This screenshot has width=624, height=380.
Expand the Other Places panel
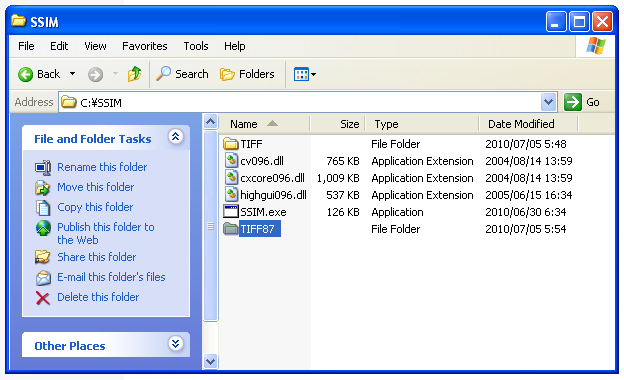pyautogui.click(x=176, y=343)
